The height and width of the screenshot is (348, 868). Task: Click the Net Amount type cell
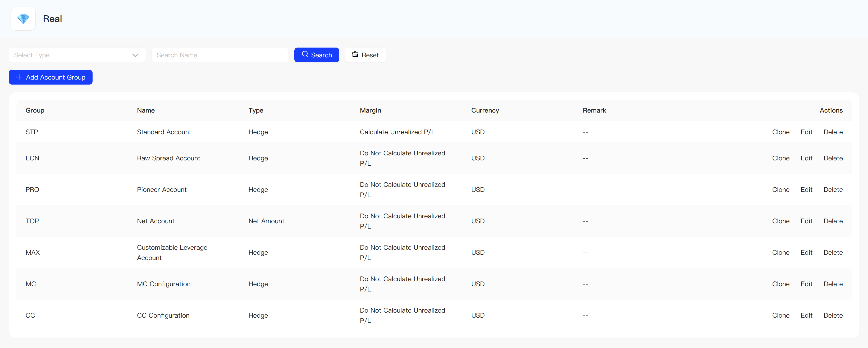coord(266,221)
